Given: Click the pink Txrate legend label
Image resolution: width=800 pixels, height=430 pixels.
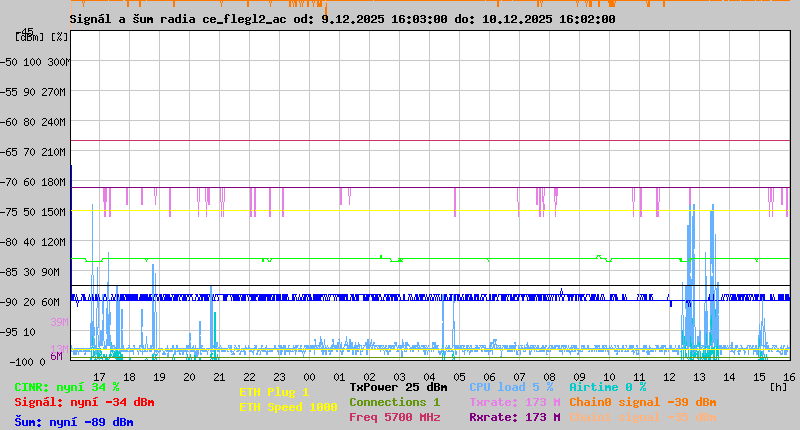Looking at the screenshot, I should click(514, 402).
